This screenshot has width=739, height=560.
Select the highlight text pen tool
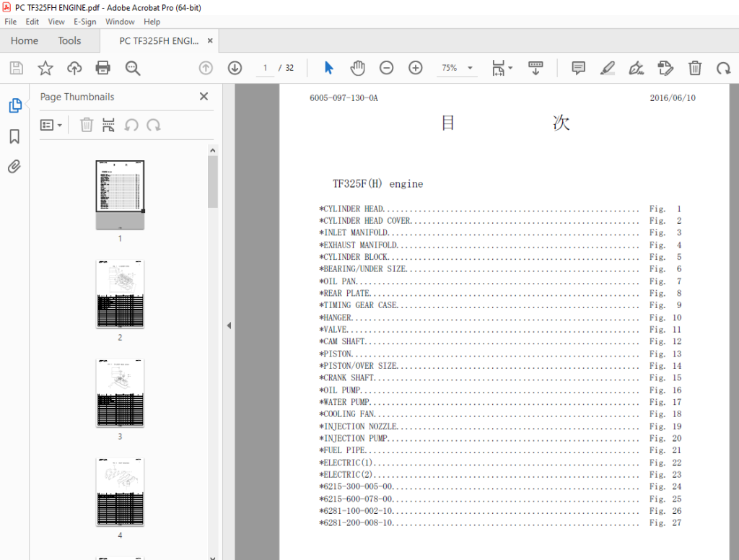pos(607,68)
